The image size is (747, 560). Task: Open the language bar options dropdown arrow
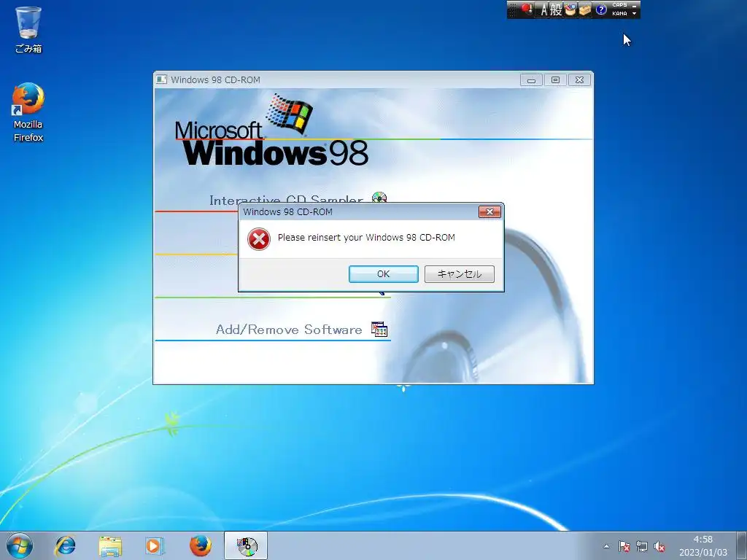634,13
